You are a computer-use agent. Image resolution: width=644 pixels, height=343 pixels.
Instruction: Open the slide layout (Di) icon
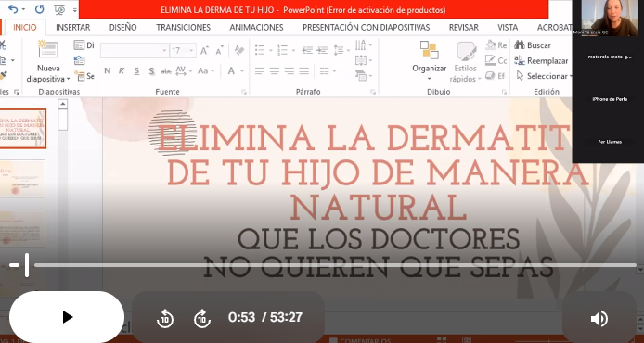point(79,44)
